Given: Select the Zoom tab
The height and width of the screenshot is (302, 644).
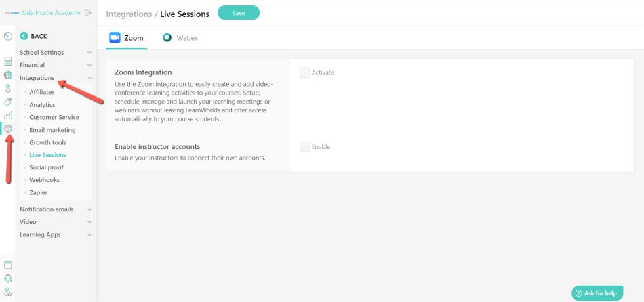Looking at the screenshot, I should [127, 38].
